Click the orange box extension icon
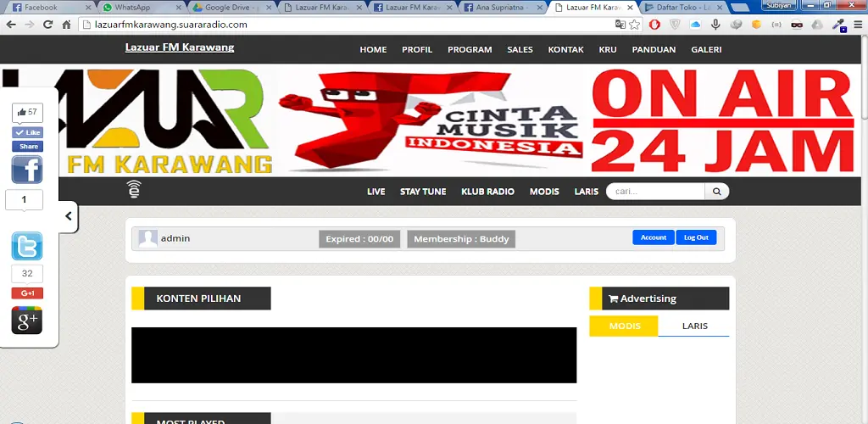 click(756, 25)
